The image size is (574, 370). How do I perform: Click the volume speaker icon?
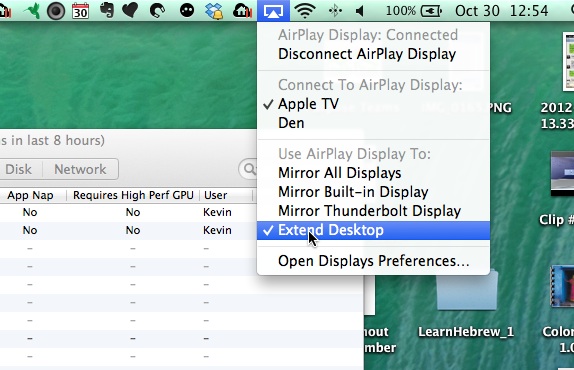(x=360, y=11)
